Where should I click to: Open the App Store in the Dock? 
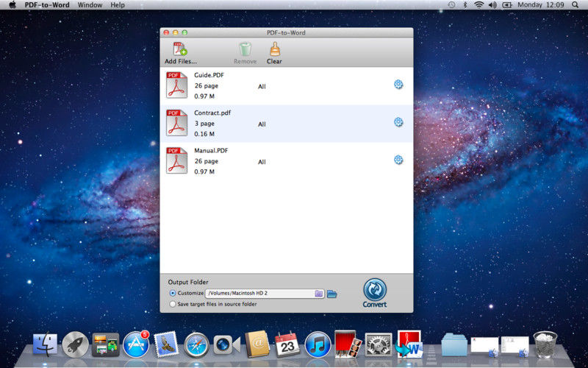click(x=135, y=344)
